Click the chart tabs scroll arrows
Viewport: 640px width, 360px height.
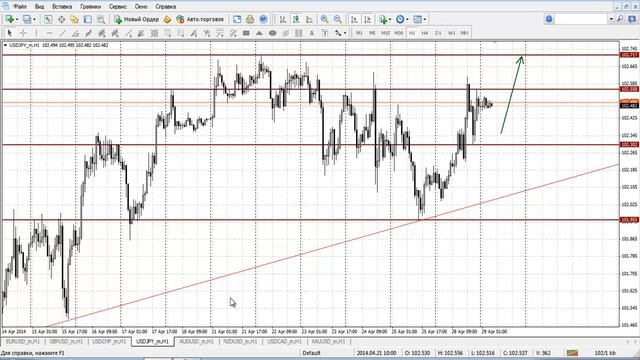(x=631, y=342)
